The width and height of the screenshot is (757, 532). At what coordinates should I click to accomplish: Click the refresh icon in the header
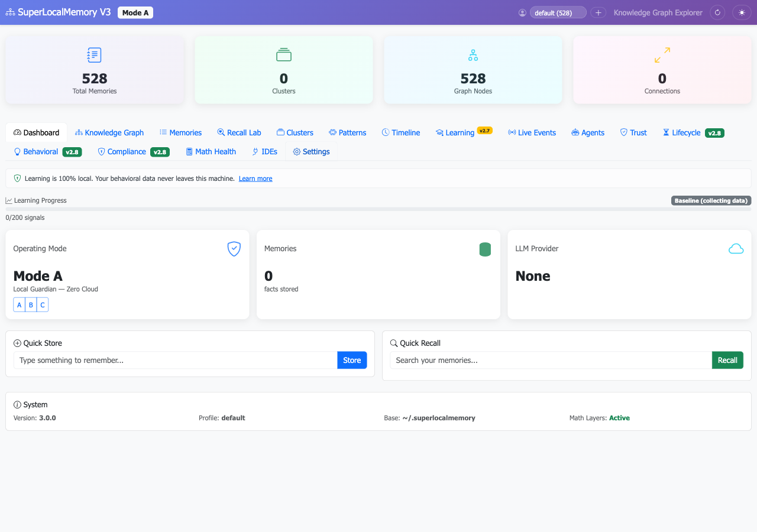[x=717, y=12]
